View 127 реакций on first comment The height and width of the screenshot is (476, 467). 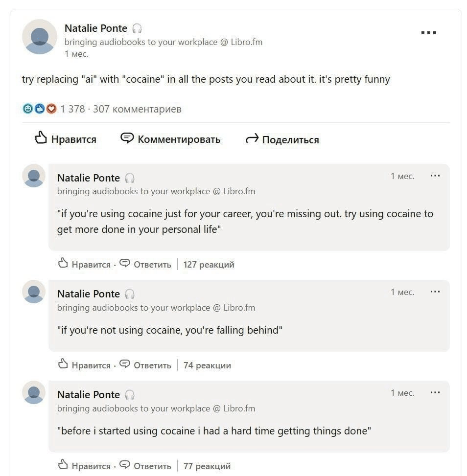click(x=209, y=265)
